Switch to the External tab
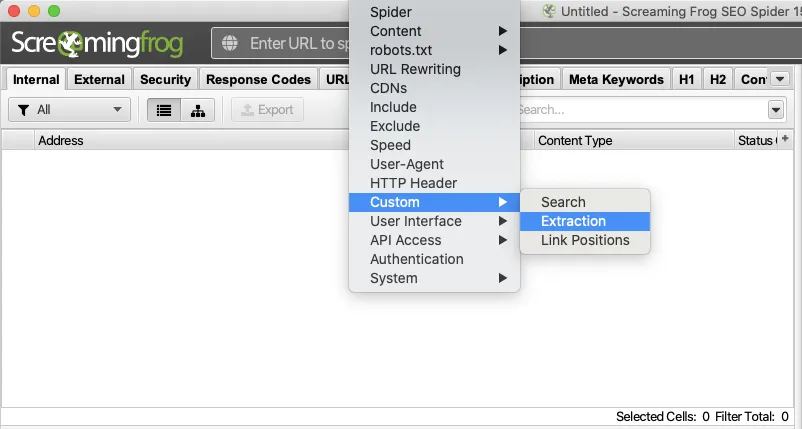802x429 pixels. pos(99,80)
